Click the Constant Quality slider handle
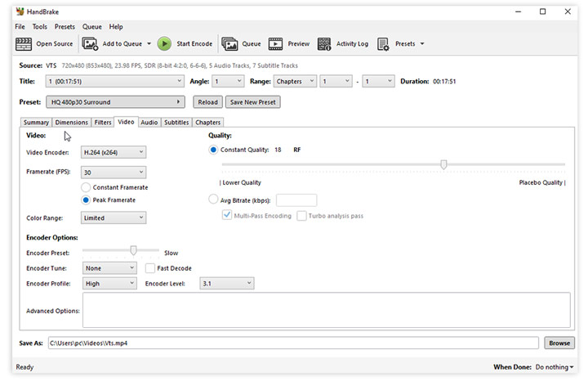 point(443,164)
